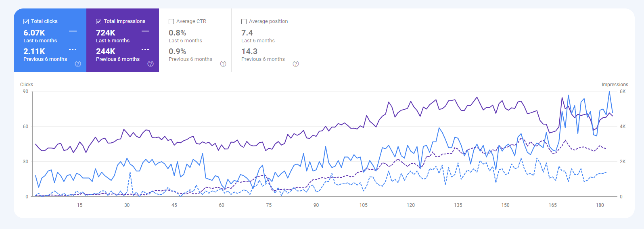The width and height of the screenshot is (644, 229).
Task: Click solid line legend icon for clicks
Action: point(73,31)
